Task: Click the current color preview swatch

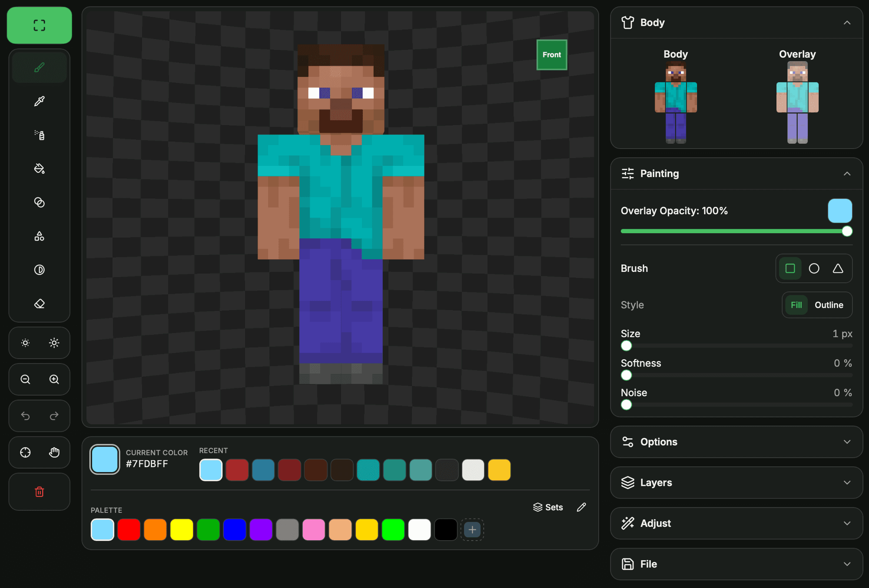Action: coord(105,459)
